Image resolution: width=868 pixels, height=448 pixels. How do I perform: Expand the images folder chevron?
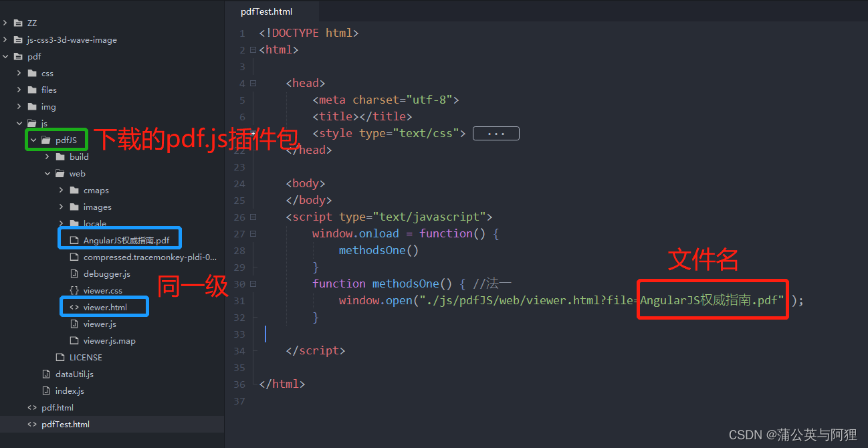62,207
